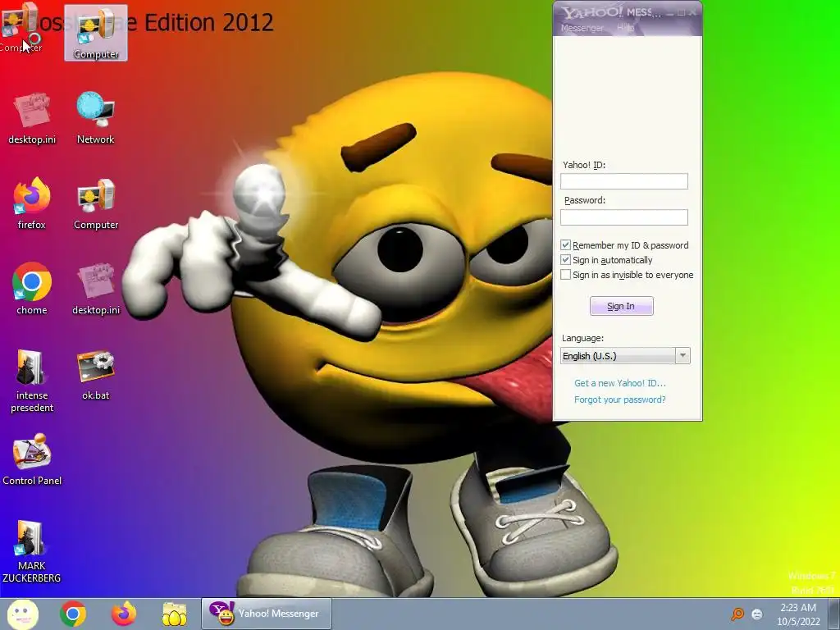
Task: Select the Computer icon next to firefox
Action: 96,203
